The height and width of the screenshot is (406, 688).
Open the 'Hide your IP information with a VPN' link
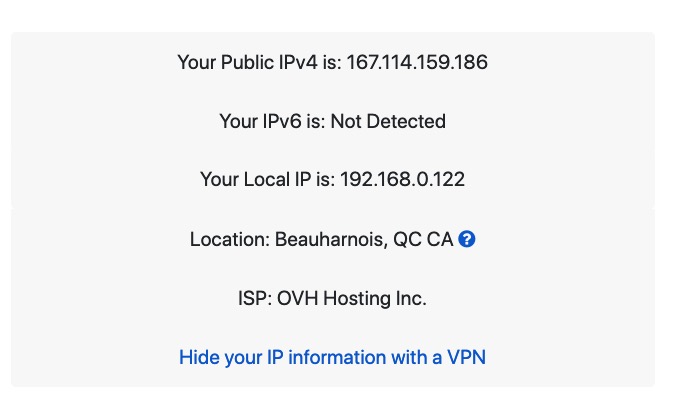click(332, 357)
